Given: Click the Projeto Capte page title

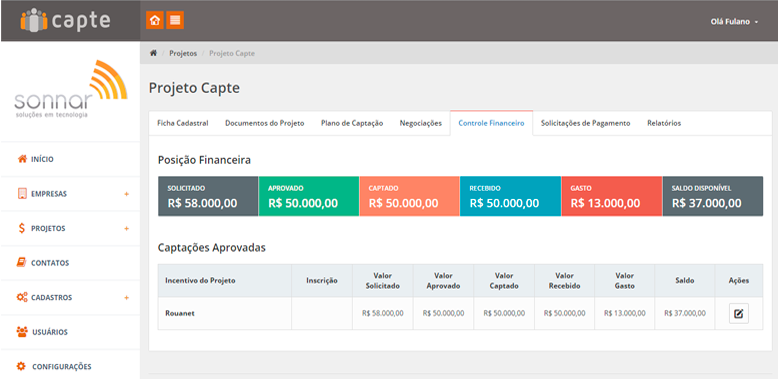Looking at the screenshot, I should (x=194, y=88).
